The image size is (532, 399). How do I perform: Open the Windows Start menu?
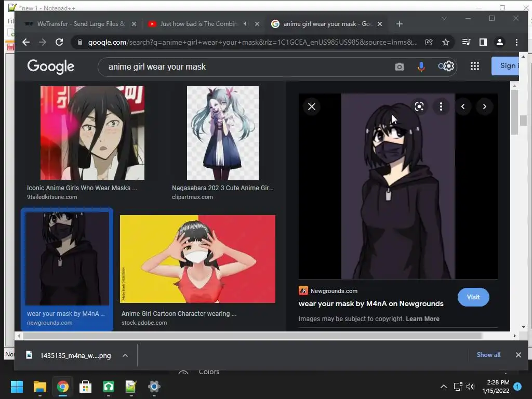coord(17,387)
